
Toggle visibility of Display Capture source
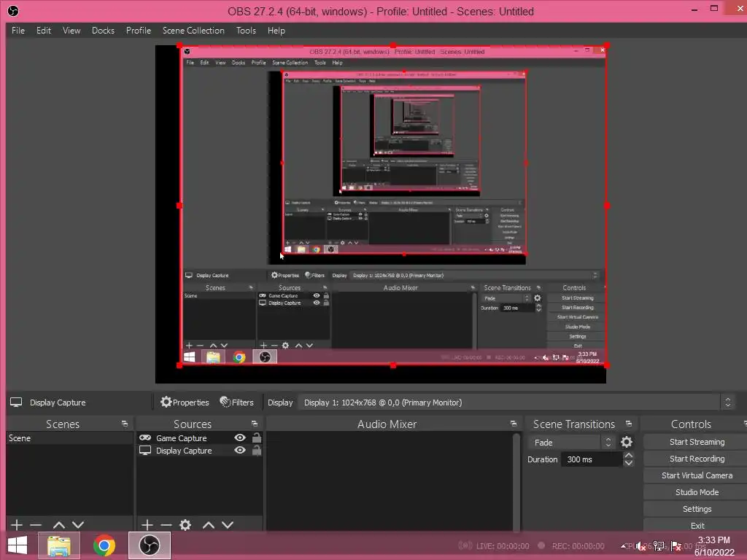(240, 450)
